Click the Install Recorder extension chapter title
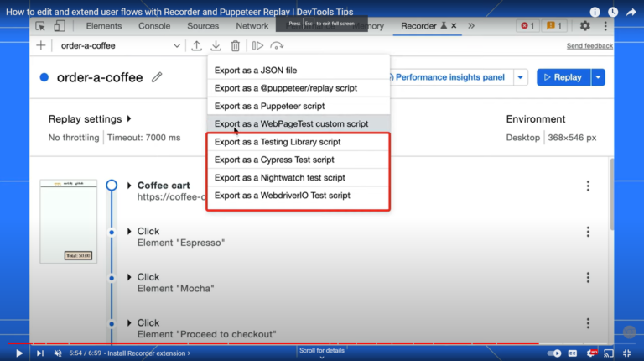This screenshot has width=644, height=361. [148, 353]
